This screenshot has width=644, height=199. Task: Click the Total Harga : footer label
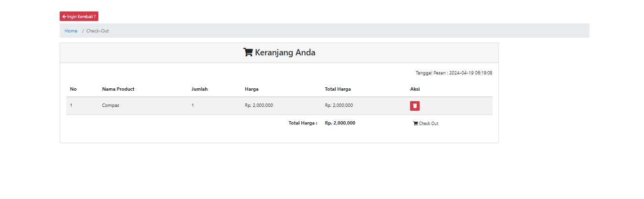(x=303, y=123)
